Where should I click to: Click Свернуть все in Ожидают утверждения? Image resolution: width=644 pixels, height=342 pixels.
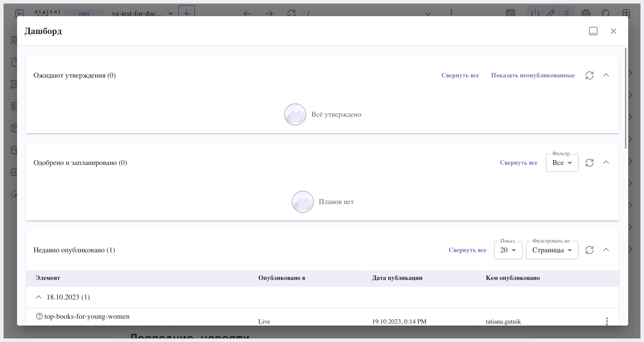(460, 75)
